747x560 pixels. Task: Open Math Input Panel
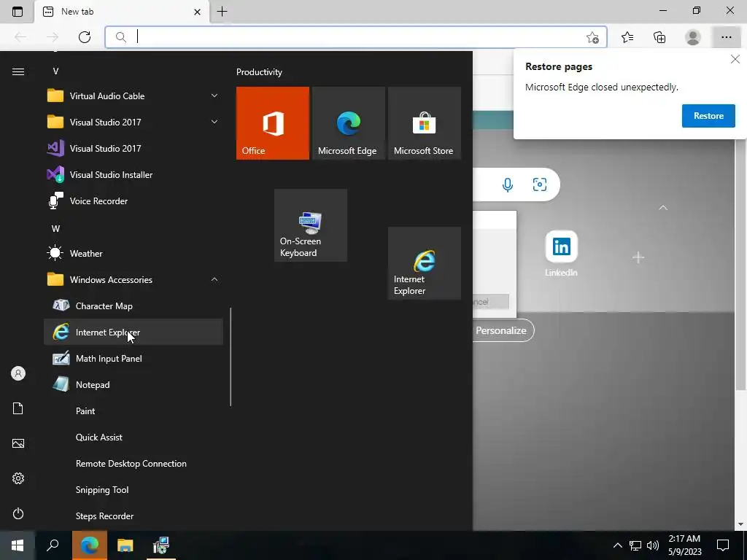(133, 359)
